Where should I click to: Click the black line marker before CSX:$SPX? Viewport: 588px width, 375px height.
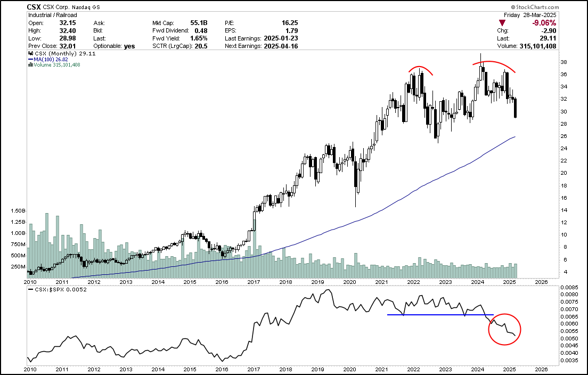[31, 289]
